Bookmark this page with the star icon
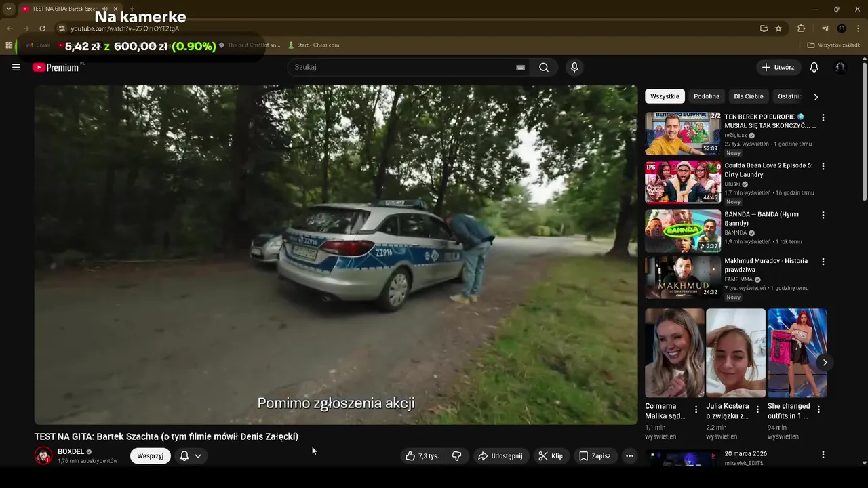Screen dimensions: 868x488 pyautogui.click(x=778, y=28)
